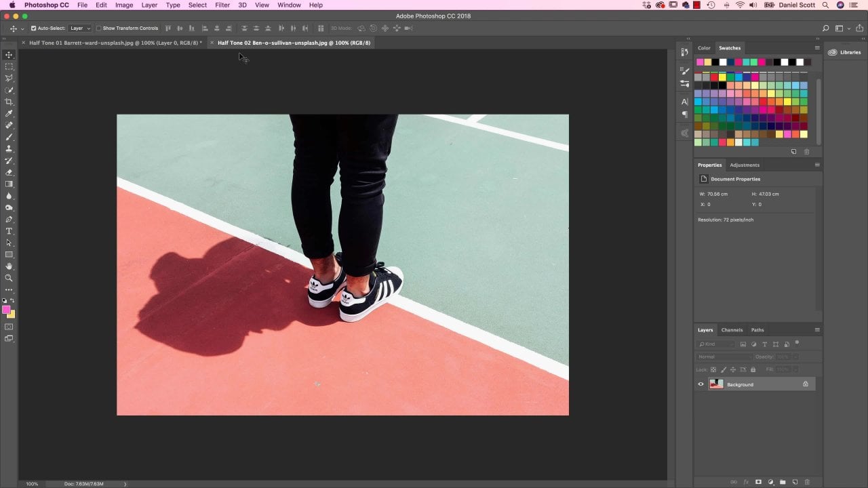
Task: Click the Hand tool
Action: point(9,266)
